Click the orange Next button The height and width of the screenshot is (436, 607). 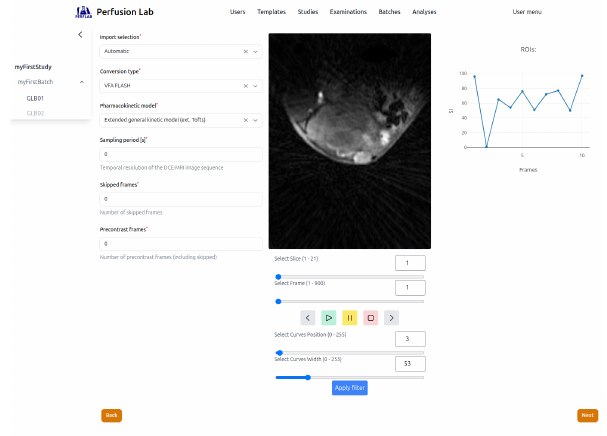(x=587, y=415)
